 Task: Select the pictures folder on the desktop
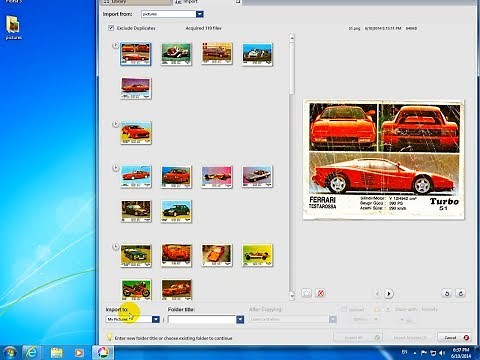coord(14,28)
